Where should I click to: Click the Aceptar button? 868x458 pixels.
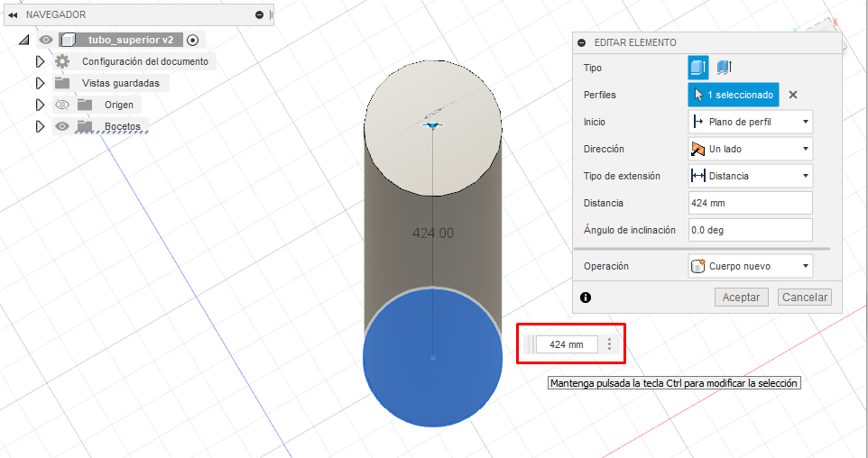[742, 297]
